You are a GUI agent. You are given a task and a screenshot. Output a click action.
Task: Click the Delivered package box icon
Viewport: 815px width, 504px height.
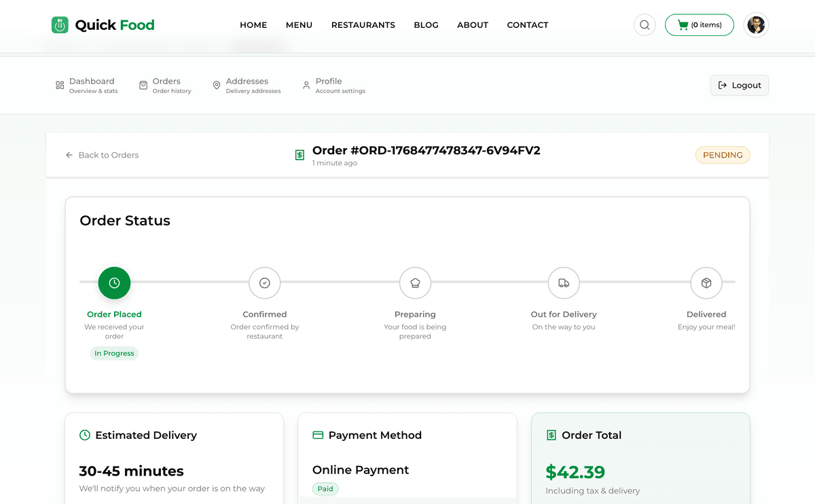(706, 283)
